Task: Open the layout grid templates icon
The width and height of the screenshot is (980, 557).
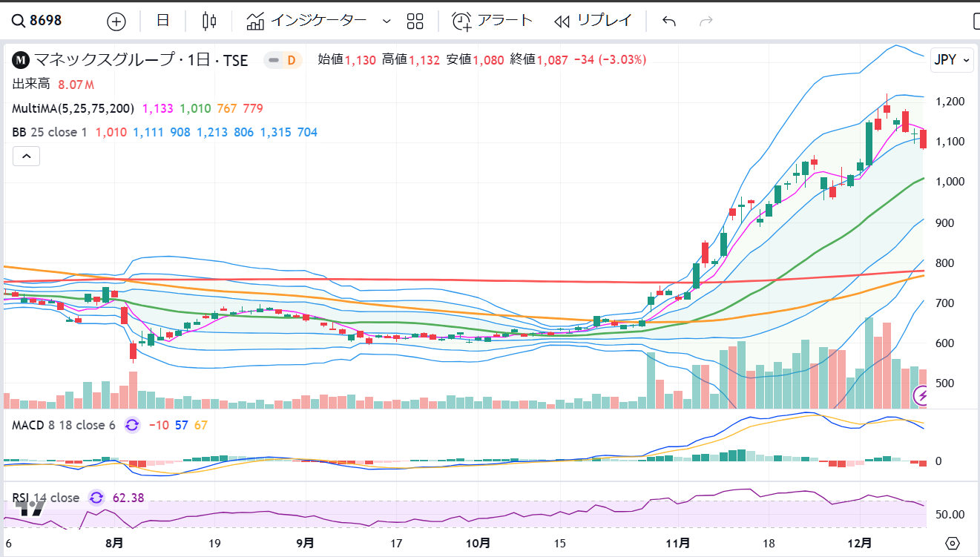Action: [415, 22]
